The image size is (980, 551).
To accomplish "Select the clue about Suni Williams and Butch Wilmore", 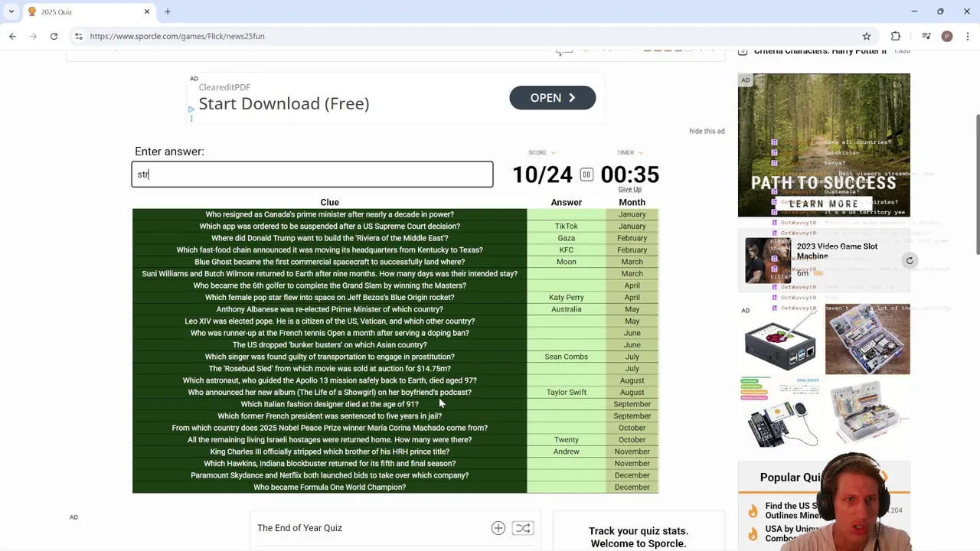I will pos(329,274).
